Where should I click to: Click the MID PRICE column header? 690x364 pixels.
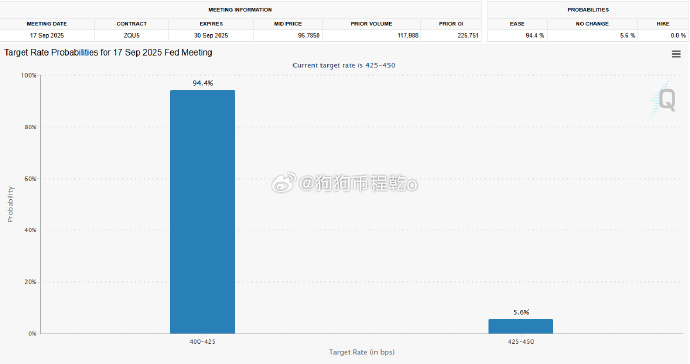click(288, 24)
